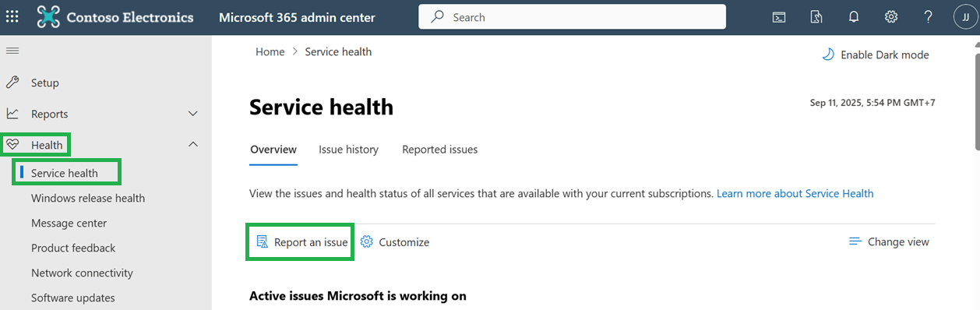Click the Report an issue icon

click(x=263, y=242)
